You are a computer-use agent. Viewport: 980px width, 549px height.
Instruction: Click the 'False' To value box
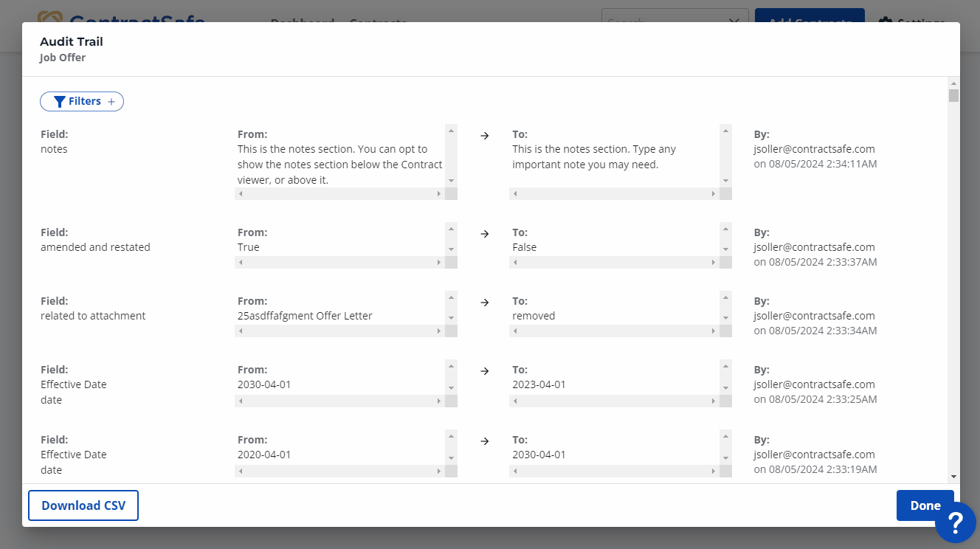pos(614,247)
